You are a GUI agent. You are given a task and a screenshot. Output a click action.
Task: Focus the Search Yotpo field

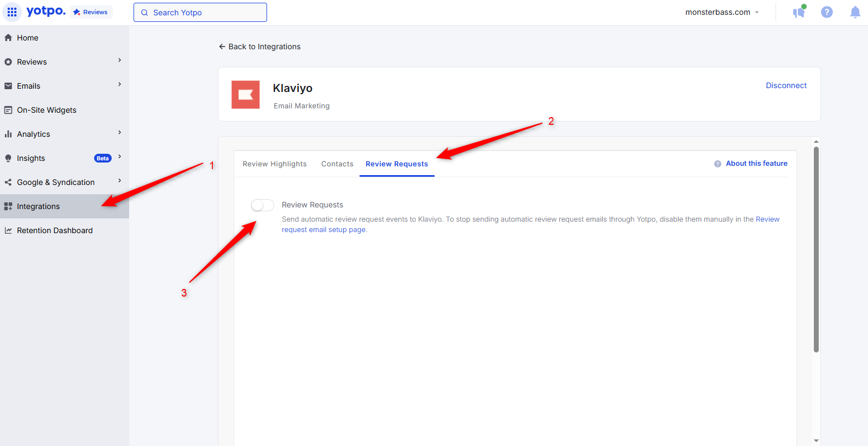tap(200, 13)
